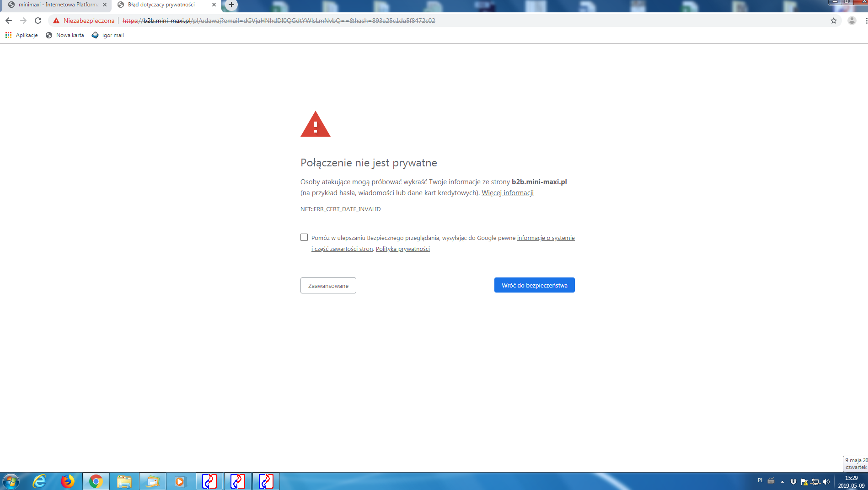This screenshot has height=490, width=868.
Task: Reload the current page
Action: tap(38, 21)
